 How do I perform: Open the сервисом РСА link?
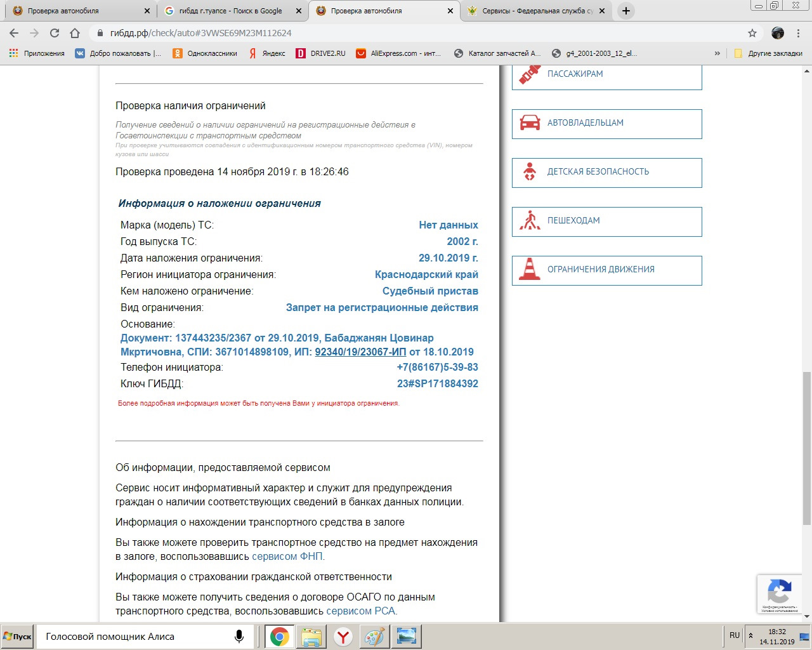tap(360, 611)
